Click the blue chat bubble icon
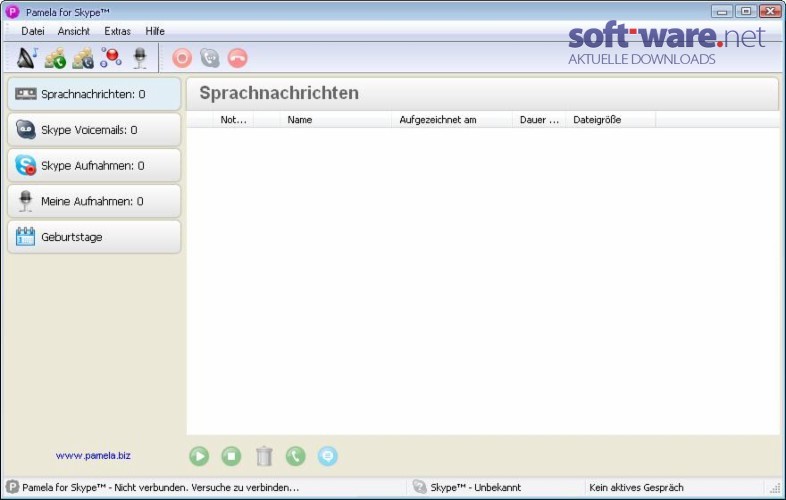This screenshot has width=786, height=500. tap(327, 456)
